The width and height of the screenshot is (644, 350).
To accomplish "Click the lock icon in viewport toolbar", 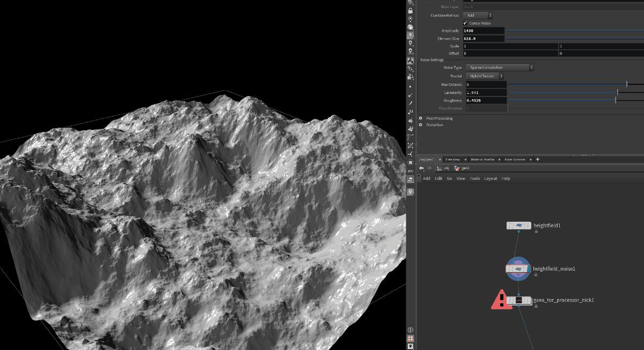I will (411, 11).
